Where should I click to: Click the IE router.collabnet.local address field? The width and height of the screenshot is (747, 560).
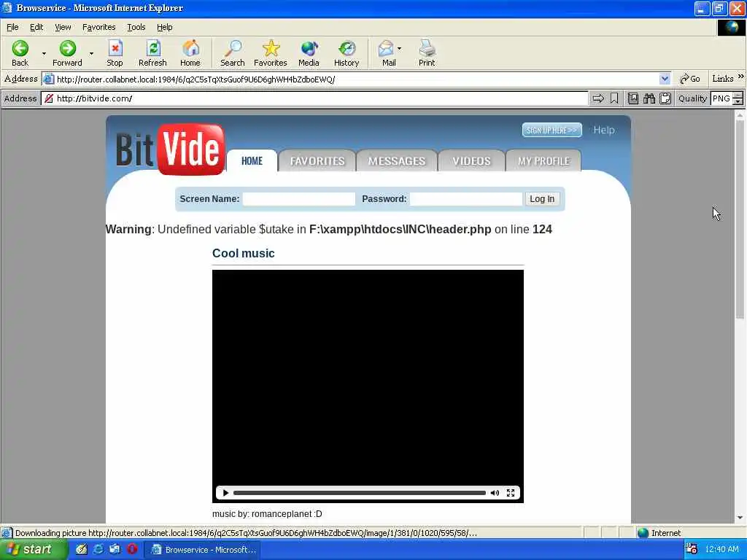(355, 79)
